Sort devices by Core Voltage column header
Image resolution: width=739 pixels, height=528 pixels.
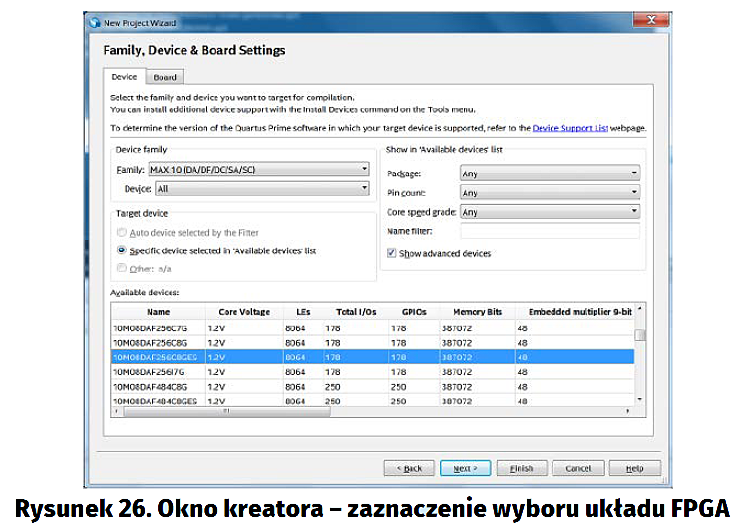coord(242,312)
